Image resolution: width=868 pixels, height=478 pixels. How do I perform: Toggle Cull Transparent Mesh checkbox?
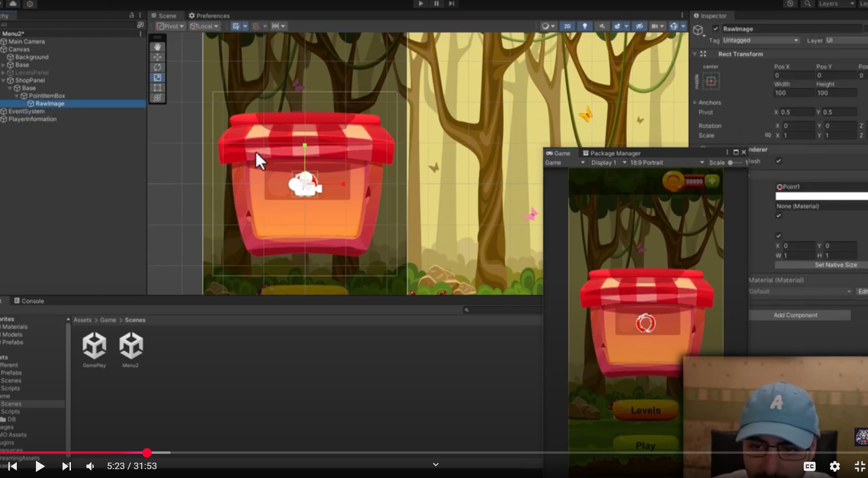pyautogui.click(x=778, y=161)
